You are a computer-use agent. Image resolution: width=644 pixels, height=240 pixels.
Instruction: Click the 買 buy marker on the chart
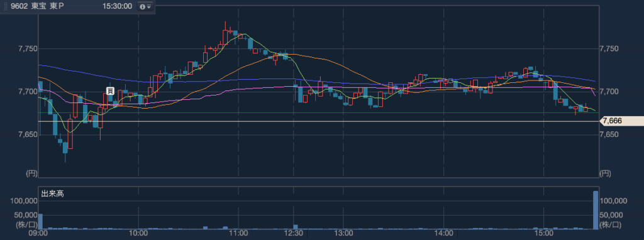110,92
